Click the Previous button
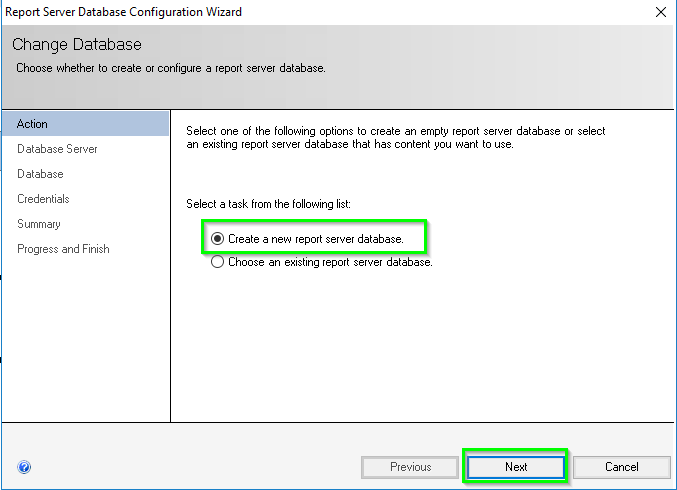 pyautogui.click(x=410, y=467)
